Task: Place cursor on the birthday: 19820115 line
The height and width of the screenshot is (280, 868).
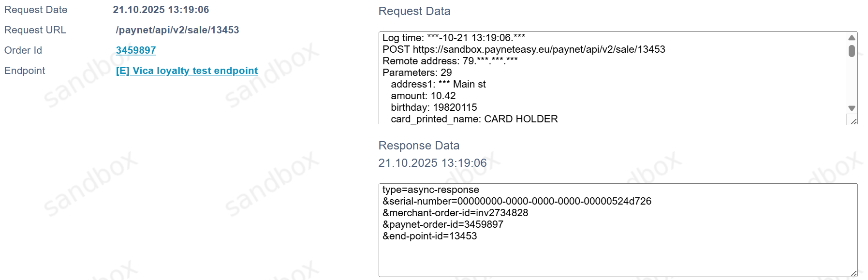Action: pyautogui.click(x=434, y=107)
